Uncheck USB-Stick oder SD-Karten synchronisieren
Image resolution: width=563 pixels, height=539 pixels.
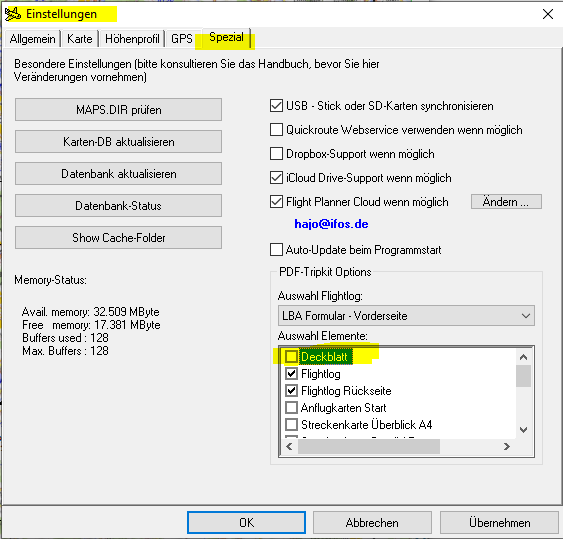pyautogui.click(x=276, y=106)
